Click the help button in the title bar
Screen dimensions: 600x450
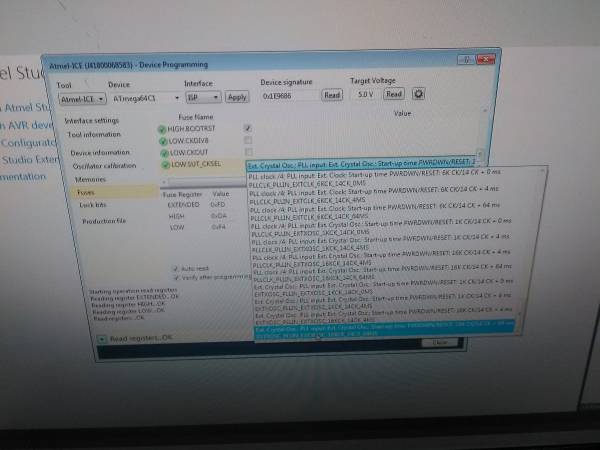pos(466,59)
